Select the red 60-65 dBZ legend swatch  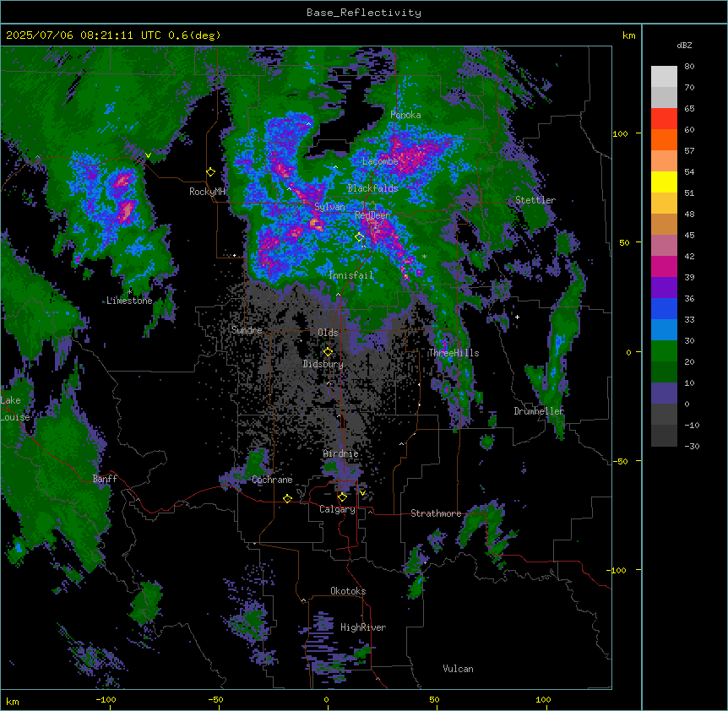(x=664, y=119)
